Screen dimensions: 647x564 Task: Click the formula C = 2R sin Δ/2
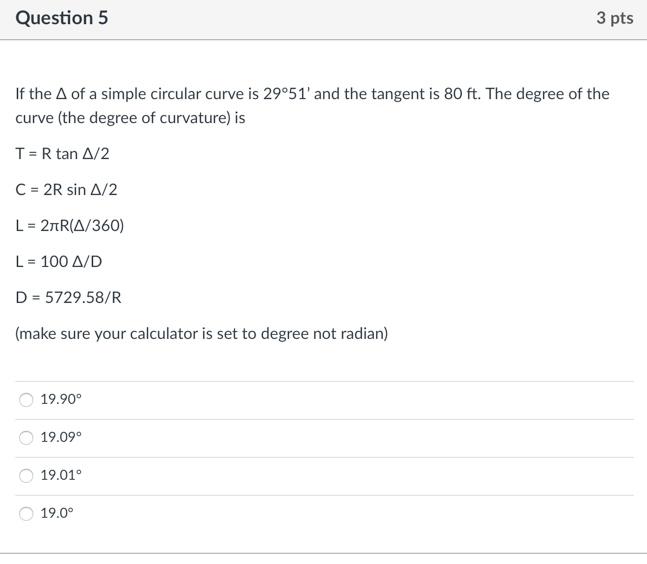click(x=66, y=189)
